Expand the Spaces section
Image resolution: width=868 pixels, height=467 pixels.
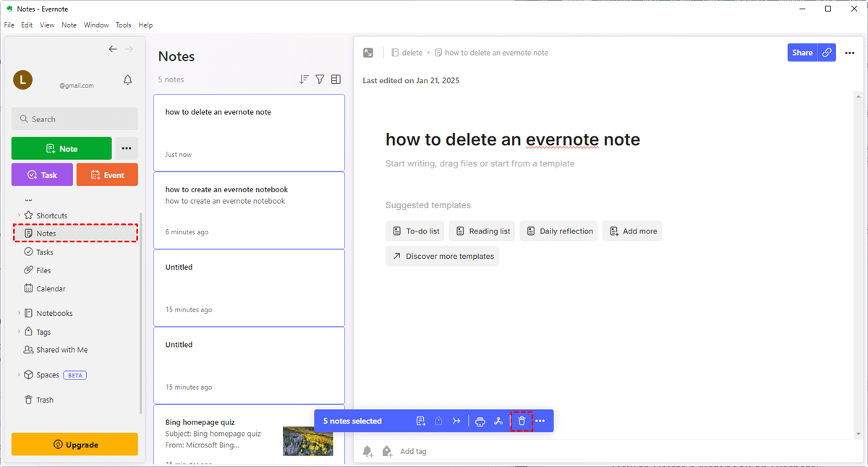(20, 375)
